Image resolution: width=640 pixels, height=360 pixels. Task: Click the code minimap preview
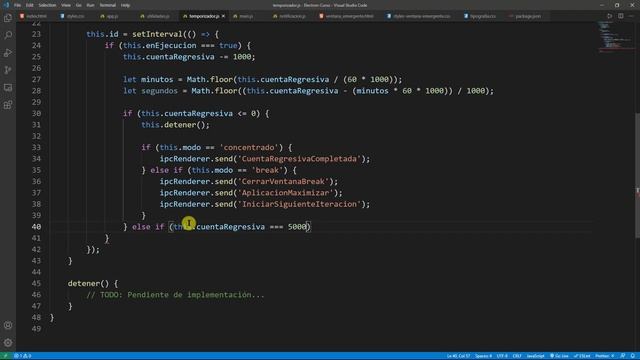(x=615, y=37)
